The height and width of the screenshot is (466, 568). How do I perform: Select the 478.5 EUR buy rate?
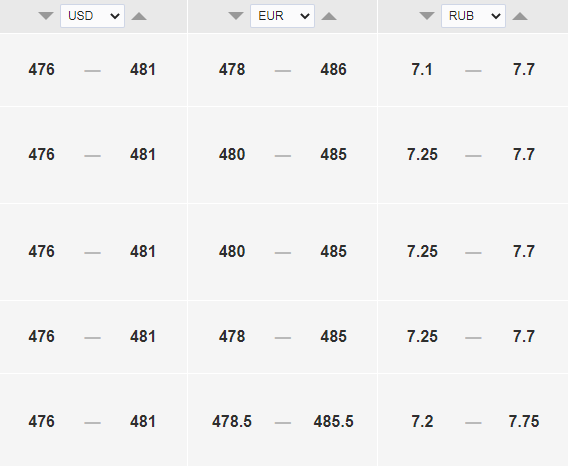(232, 421)
